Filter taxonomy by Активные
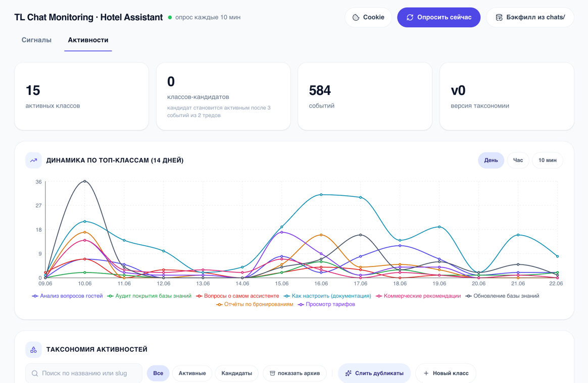This screenshot has height=383, width=588. (192, 373)
